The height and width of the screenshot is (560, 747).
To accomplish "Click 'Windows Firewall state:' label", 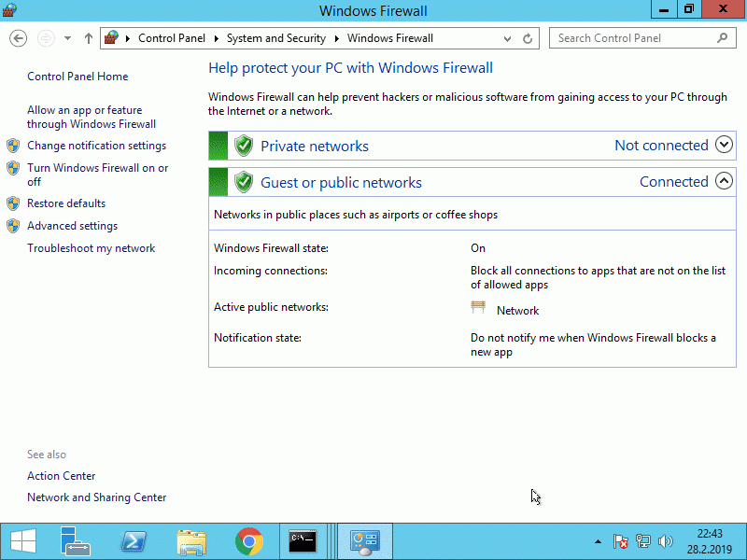I will pyautogui.click(x=271, y=248).
